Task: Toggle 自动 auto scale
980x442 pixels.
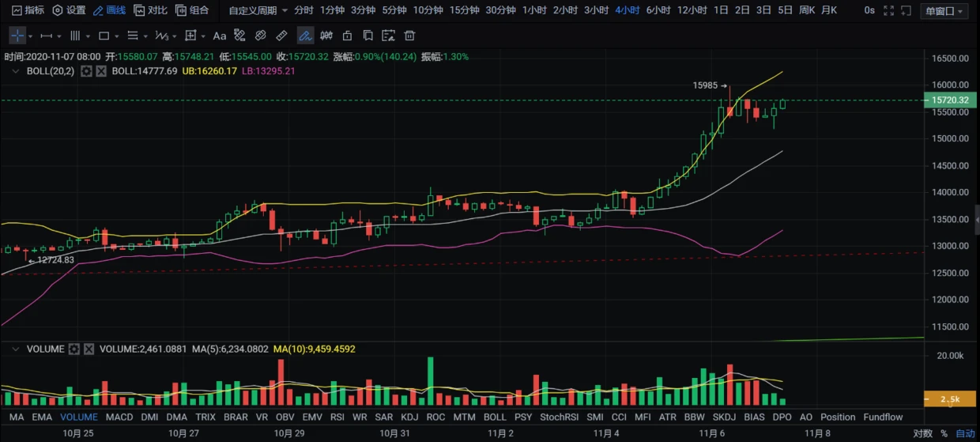Action: 965,433
